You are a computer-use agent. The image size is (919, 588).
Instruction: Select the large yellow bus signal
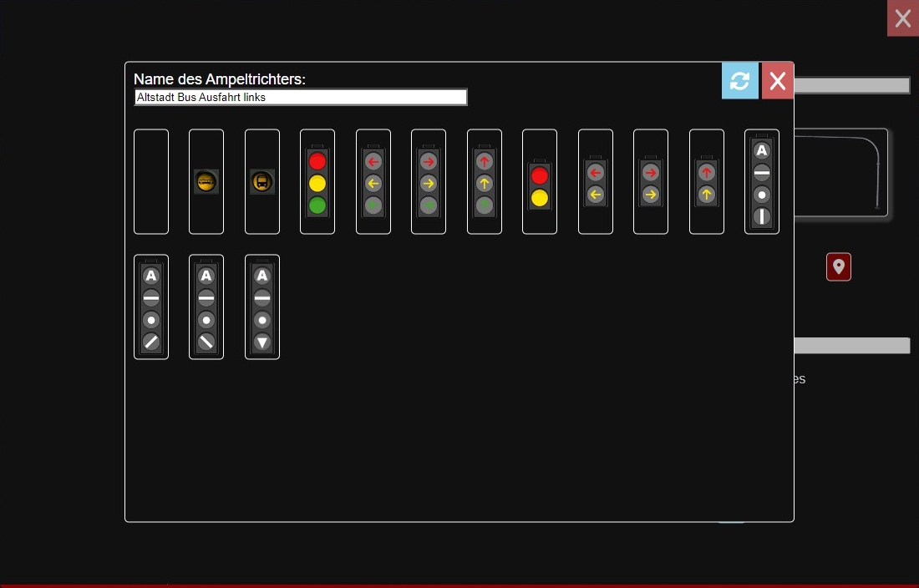pyautogui.click(x=206, y=181)
